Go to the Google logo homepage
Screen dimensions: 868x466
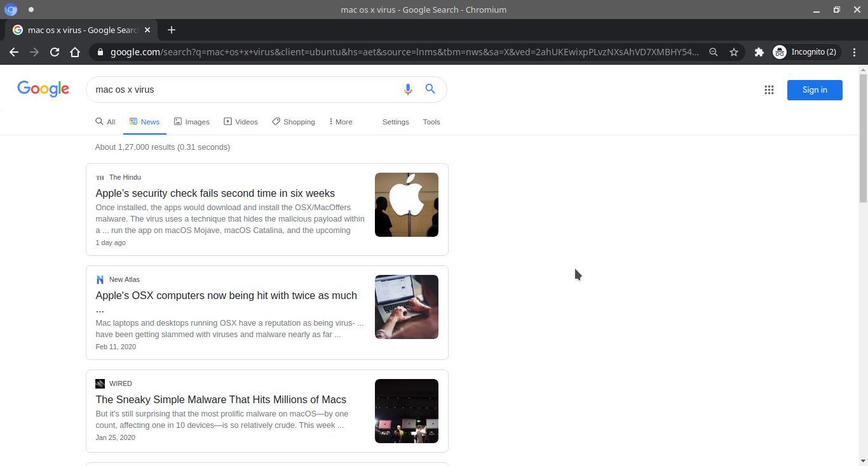pos(43,89)
